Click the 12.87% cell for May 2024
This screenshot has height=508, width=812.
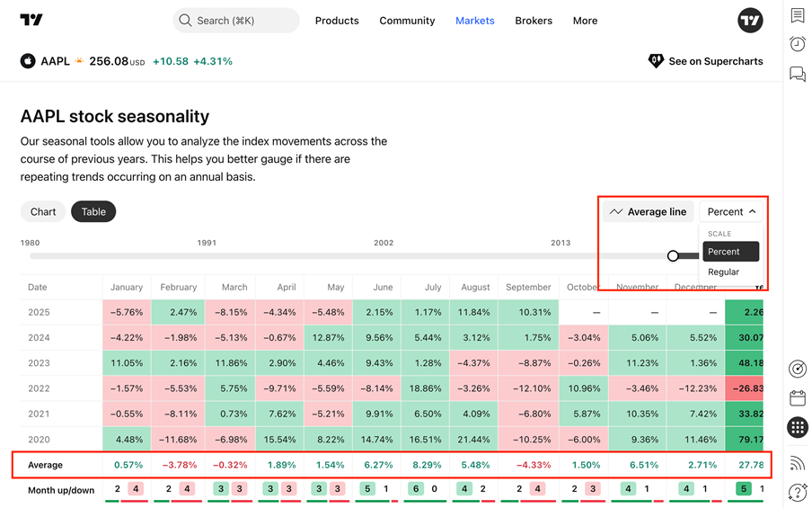click(328, 337)
